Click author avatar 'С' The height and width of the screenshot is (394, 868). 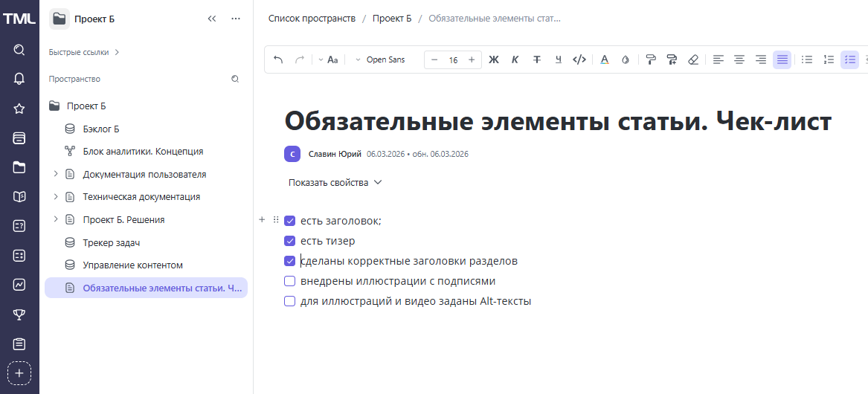pos(292,154)
